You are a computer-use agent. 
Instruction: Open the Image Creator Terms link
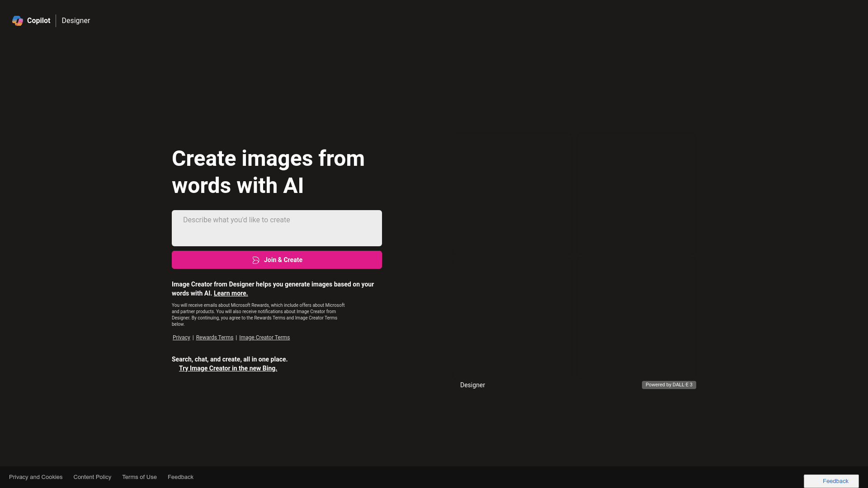[x=264, y=337]
